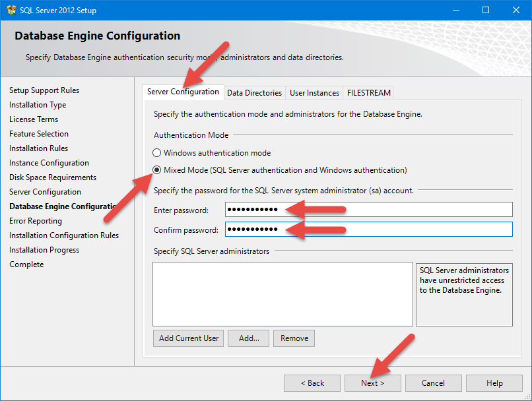532x401 pixels.
Task: Go back with the < Back button
Action: (x=312, y=383)
